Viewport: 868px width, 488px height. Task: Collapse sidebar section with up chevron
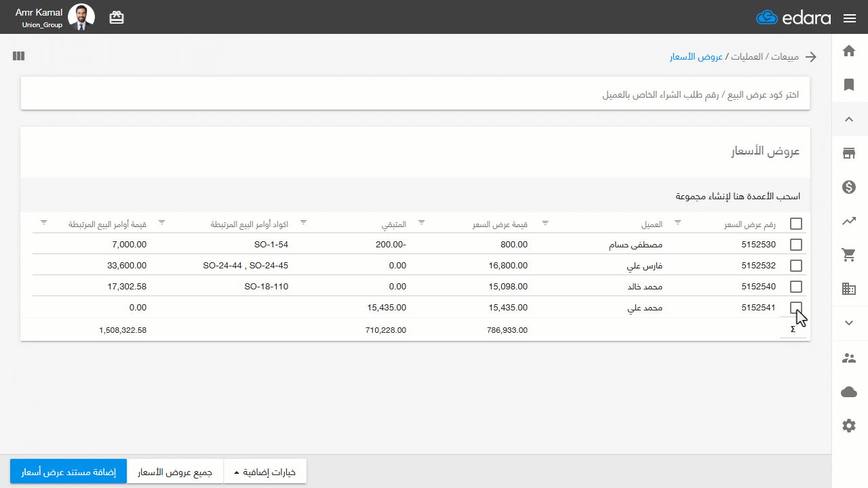849,119
